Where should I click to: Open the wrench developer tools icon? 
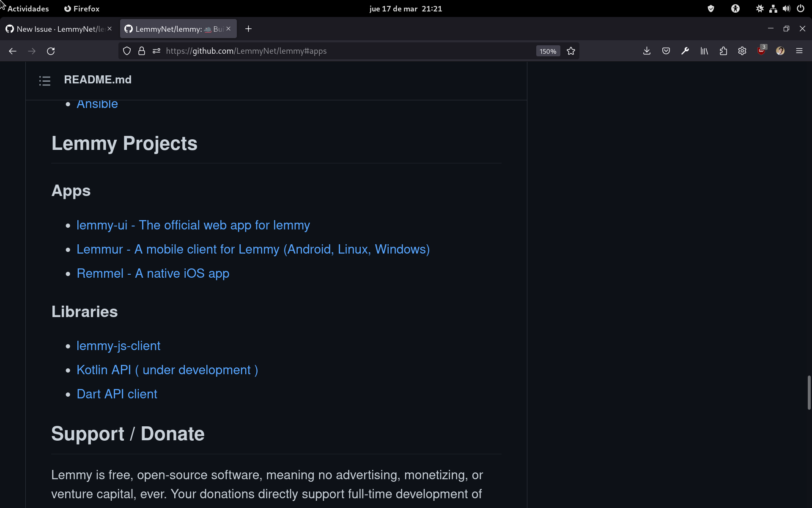(x=685, y=51)
